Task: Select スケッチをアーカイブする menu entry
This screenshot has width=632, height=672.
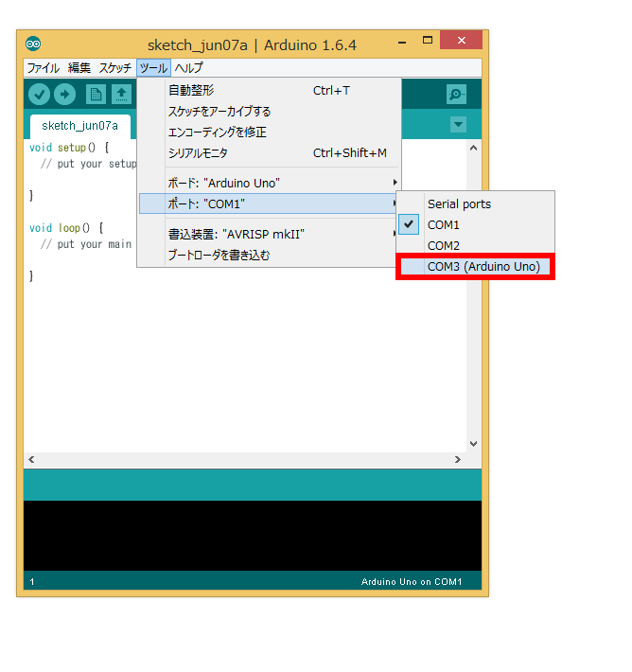Action: click(x=270, y=112)
